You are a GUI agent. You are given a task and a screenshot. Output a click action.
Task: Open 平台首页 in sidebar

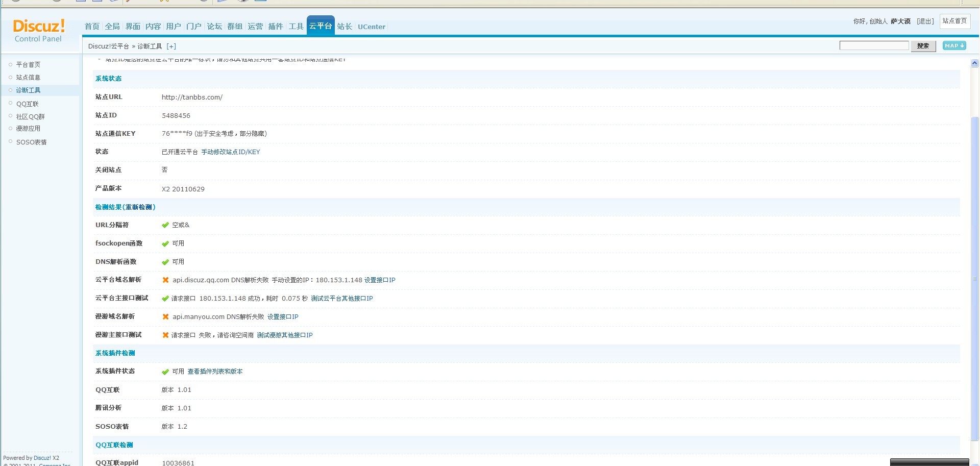coord(28,64)
